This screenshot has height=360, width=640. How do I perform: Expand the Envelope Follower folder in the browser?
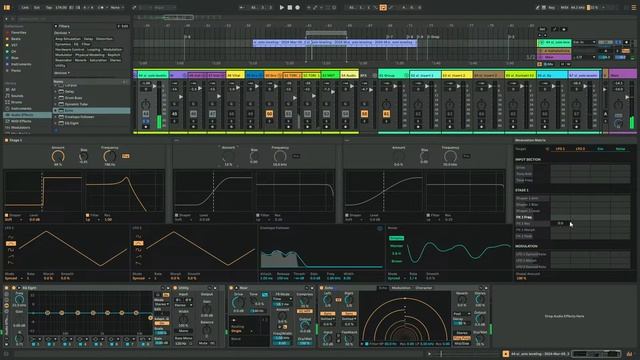56,117
